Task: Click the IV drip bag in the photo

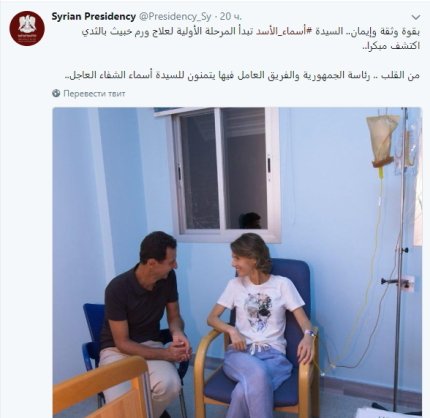Action: pyautogui.click(x=382, y=140)
